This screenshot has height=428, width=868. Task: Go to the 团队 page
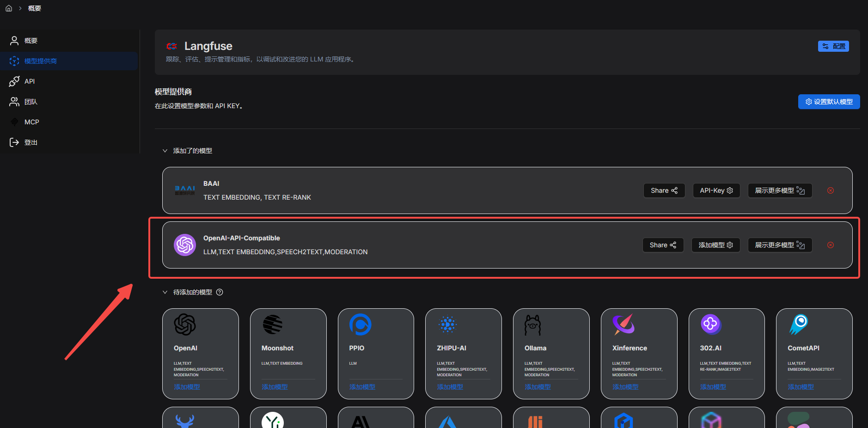[x=69, y=102]
